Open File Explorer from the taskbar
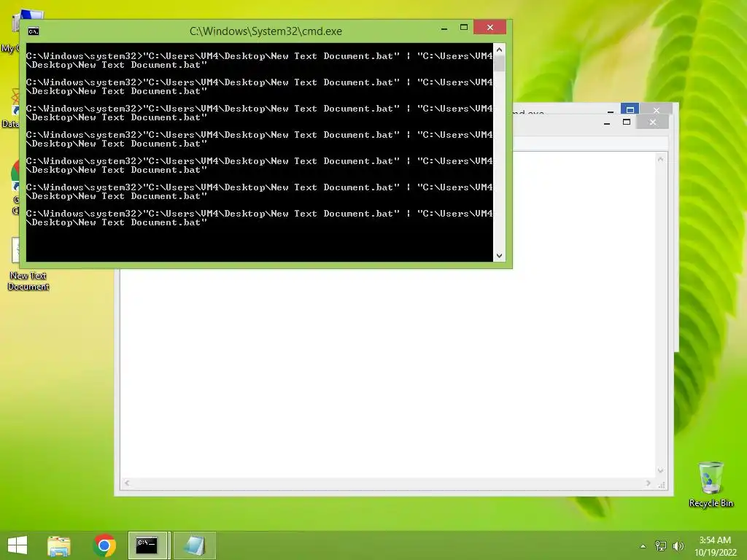The width and height of the screenshot is (747, 560). pyautogui.click(x=59, y=545)
